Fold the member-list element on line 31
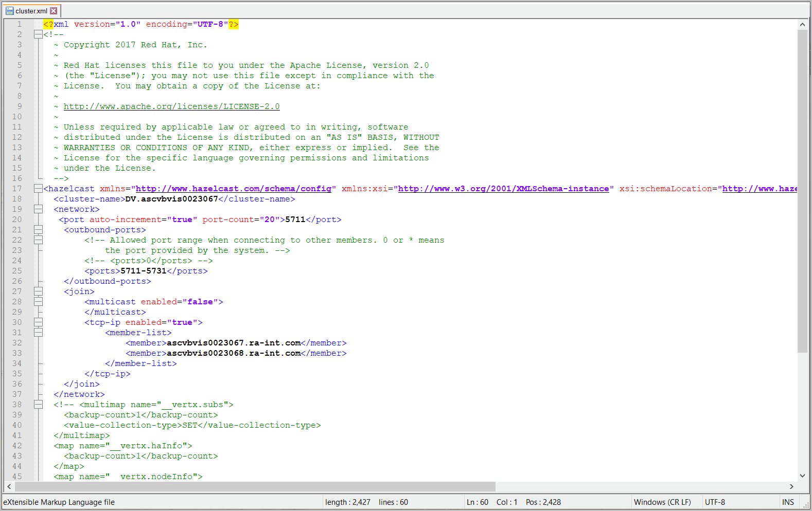The height and width of the screenshot is (511, 812). [38, 333]
